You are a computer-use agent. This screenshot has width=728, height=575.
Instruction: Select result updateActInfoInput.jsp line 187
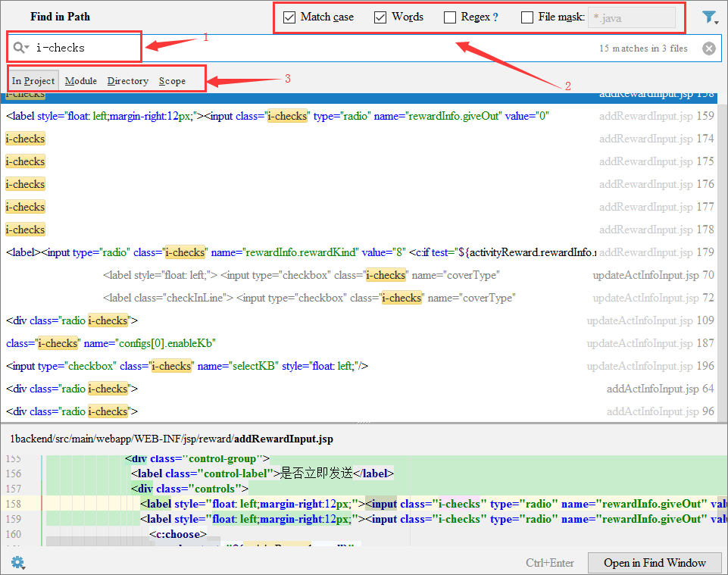359,343
